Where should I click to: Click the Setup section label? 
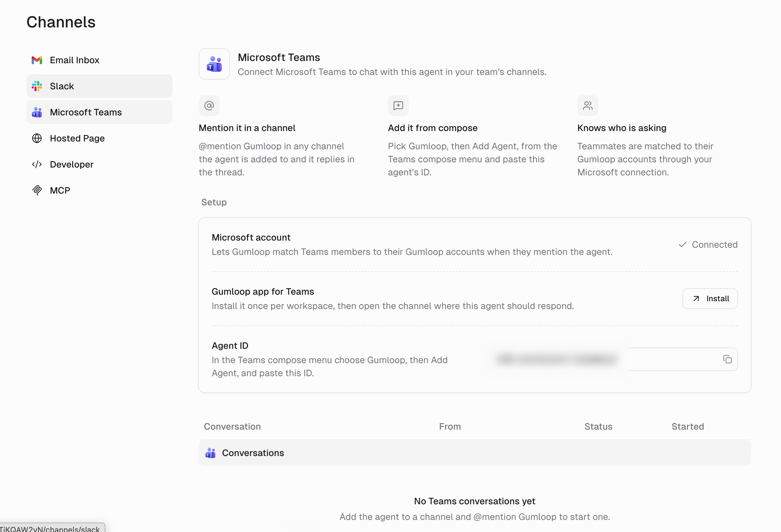coord(214,202)
